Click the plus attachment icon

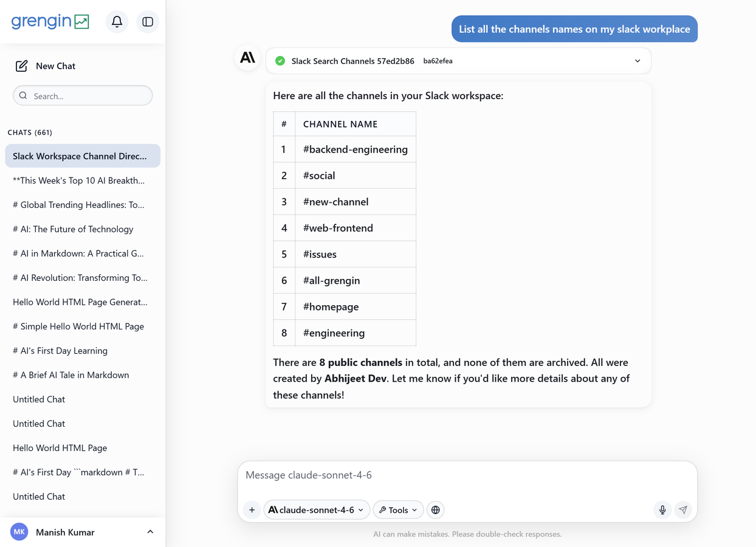coord(252,510)
